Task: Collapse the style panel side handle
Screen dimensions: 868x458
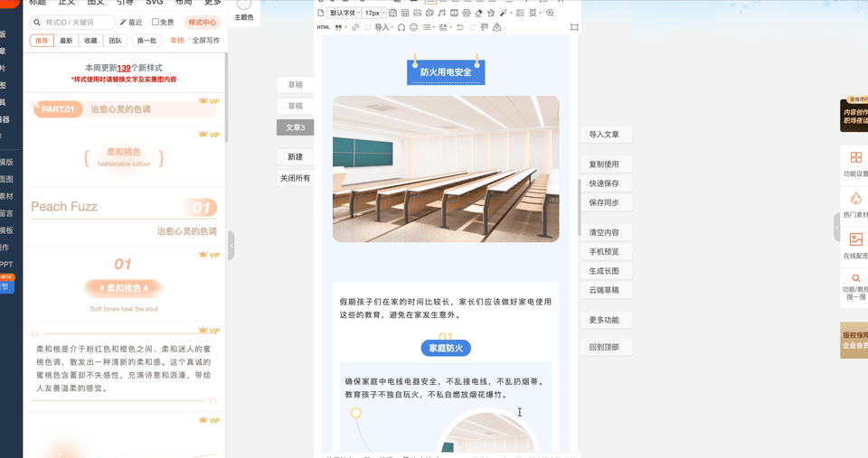Action: [231, 246]
